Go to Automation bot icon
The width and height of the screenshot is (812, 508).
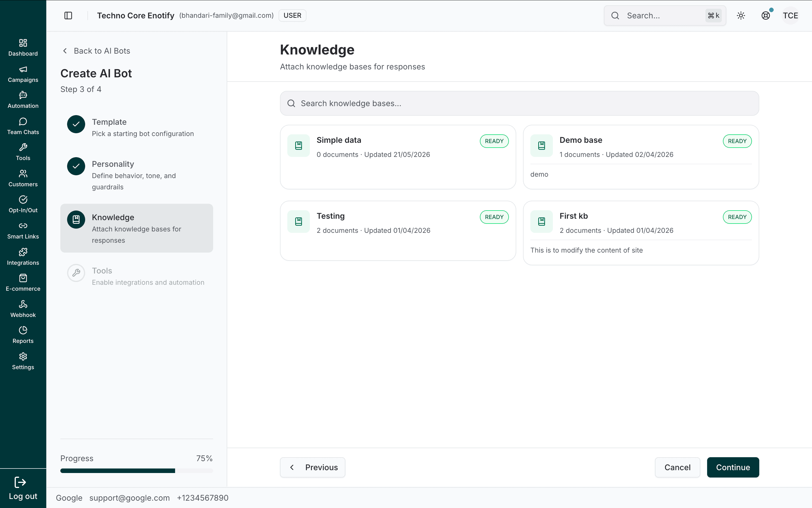tap(23, 95)
